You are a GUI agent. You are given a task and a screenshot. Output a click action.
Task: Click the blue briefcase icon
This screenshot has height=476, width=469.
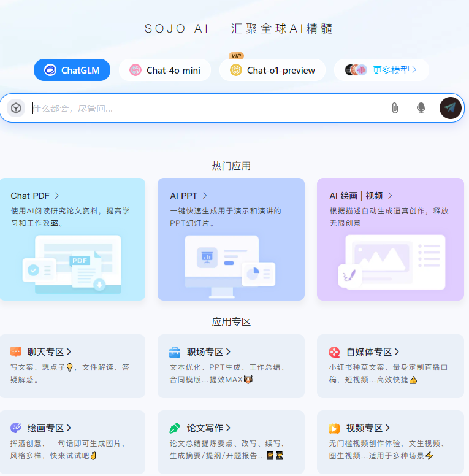[x=175, y=351]
